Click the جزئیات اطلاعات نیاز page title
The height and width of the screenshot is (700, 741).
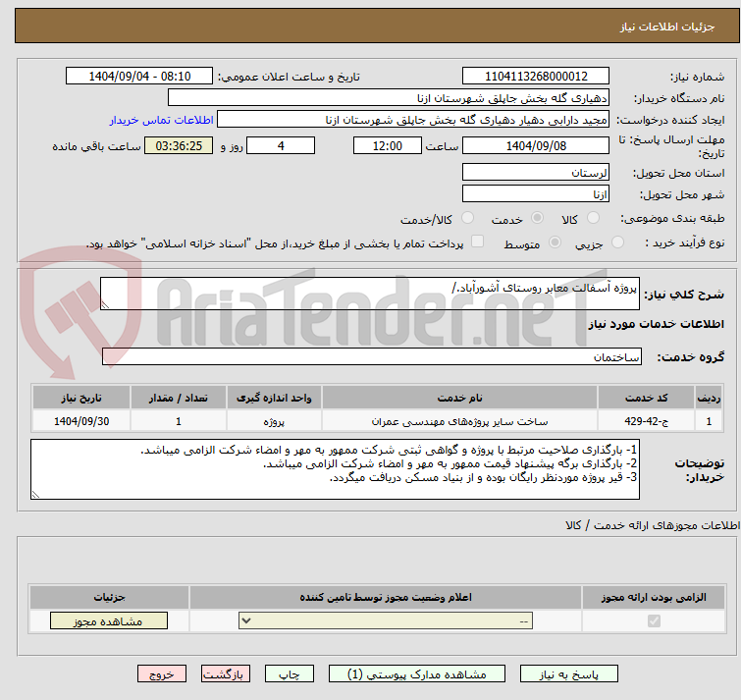667,27
